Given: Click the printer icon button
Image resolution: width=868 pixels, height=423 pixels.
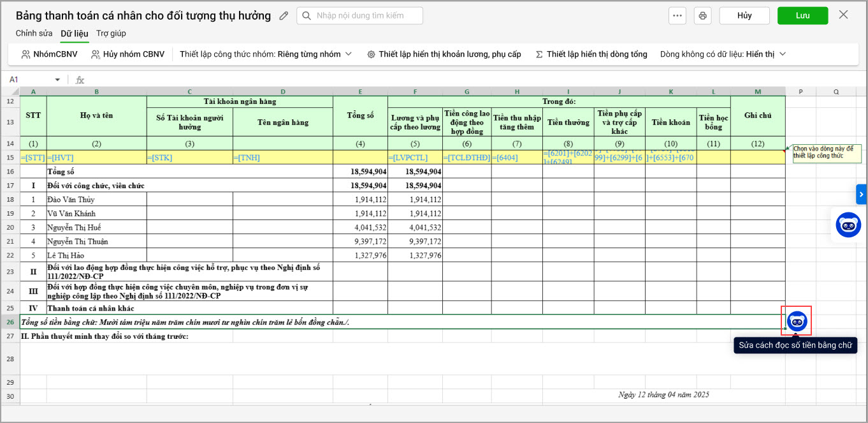Looking at the screenshot, I should [703, 15].
